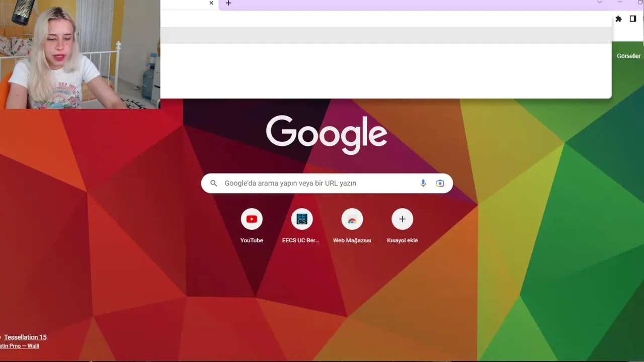Image resolution: width=644 pixels, height=362 pixels.
Task: Open a new tab with plus button
Action: tap(228, 3)
